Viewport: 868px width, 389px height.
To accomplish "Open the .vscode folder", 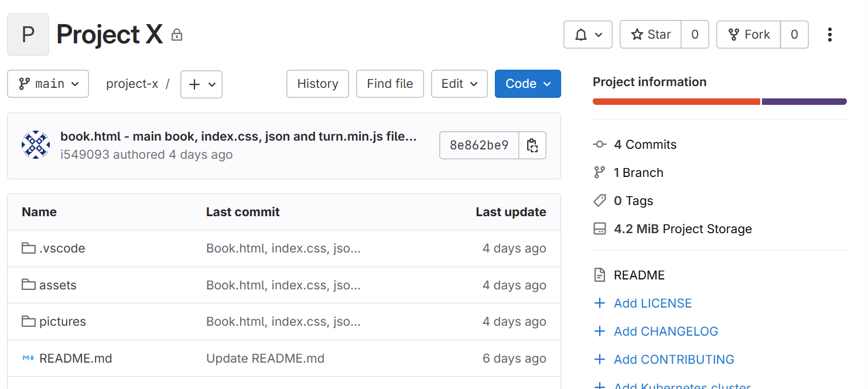I will [x=61, y=248].
